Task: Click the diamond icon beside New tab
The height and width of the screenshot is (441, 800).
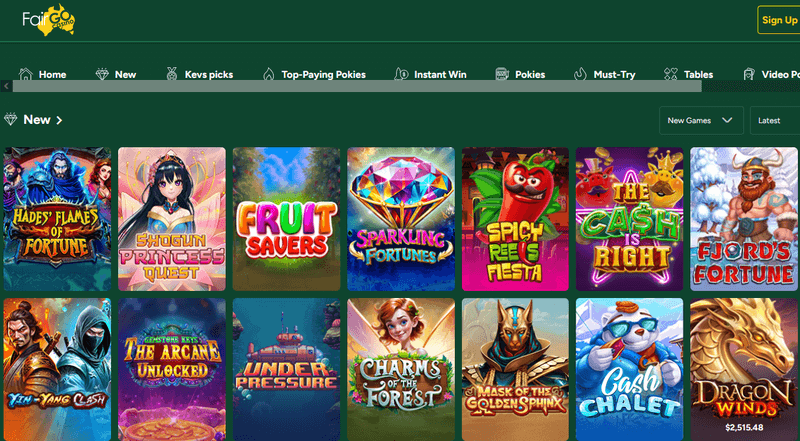Action: 102,75
